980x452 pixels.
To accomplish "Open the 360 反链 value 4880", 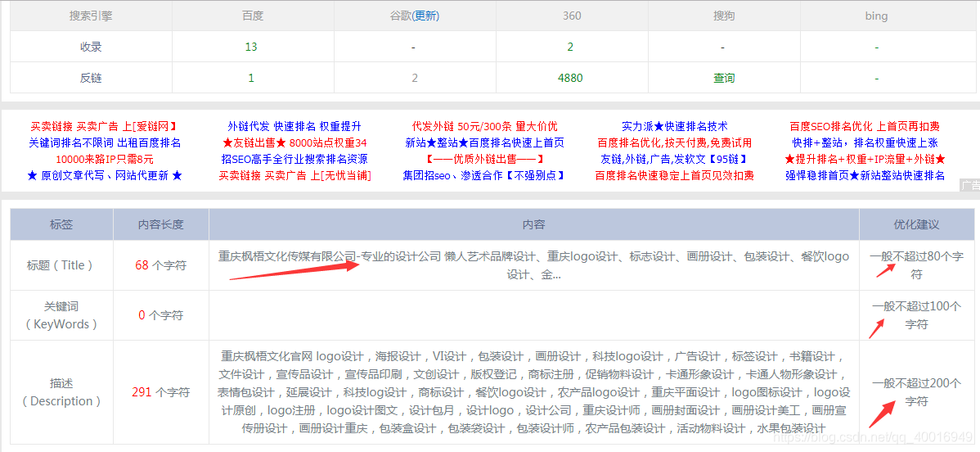I will point(570,79).
